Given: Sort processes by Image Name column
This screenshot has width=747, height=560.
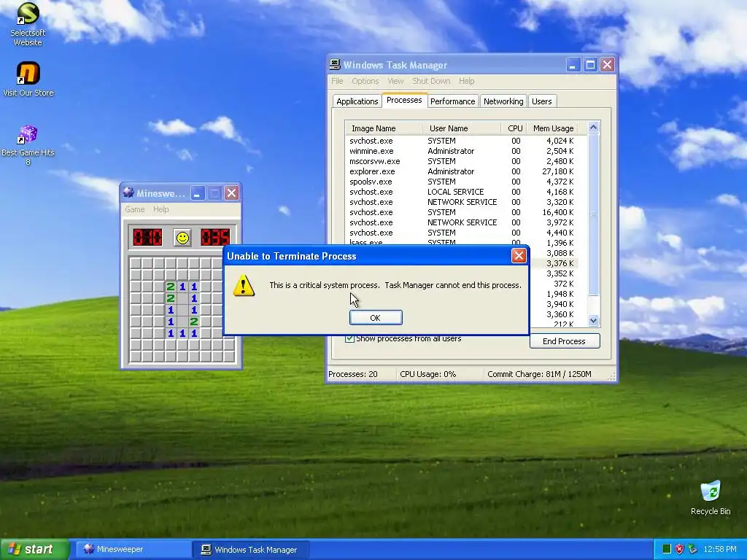Looking at the screenshot, I should click(384, 128).
